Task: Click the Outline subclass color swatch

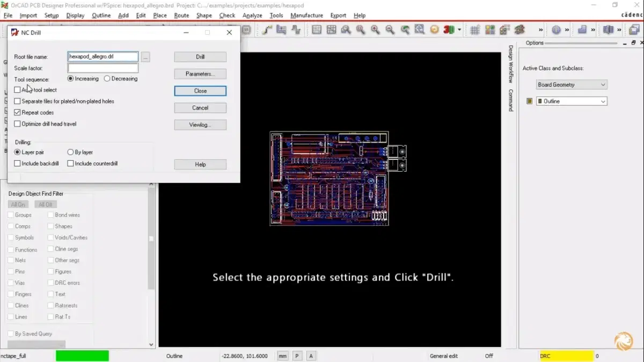Action: click(530, 101)
